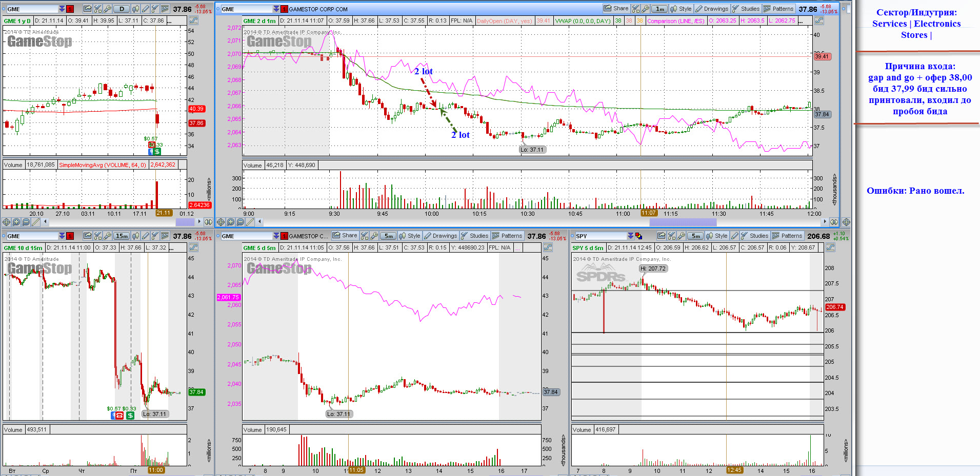Toggle curve price-graph icon on GME 5m chart
This screenshot has height=476, width=980.
pos(548,247)
